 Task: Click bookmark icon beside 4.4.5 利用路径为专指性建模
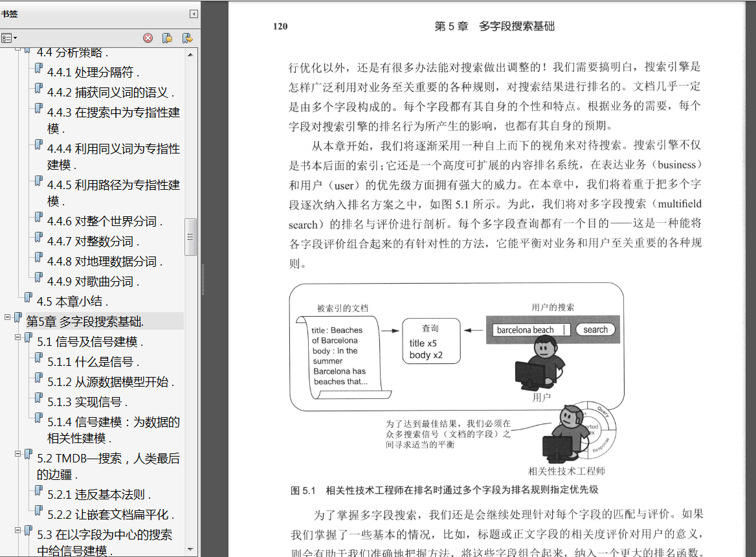click(x=39, y=181)
